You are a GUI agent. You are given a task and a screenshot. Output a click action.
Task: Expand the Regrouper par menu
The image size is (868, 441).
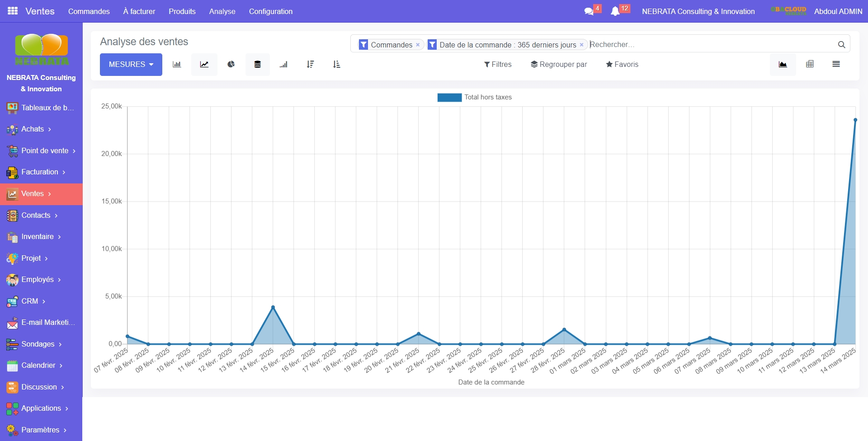click(x=559, y=65)
